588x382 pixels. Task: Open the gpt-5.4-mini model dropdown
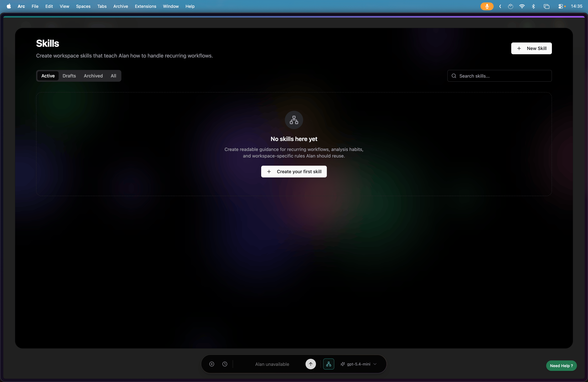coord(358,364)
